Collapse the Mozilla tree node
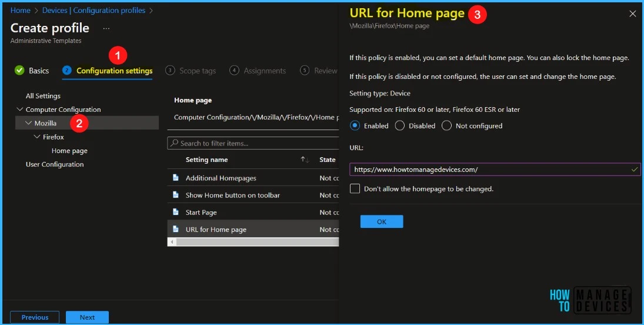This screenshot has width=644, height=325. pyautogui.click(x=28, y=123)
